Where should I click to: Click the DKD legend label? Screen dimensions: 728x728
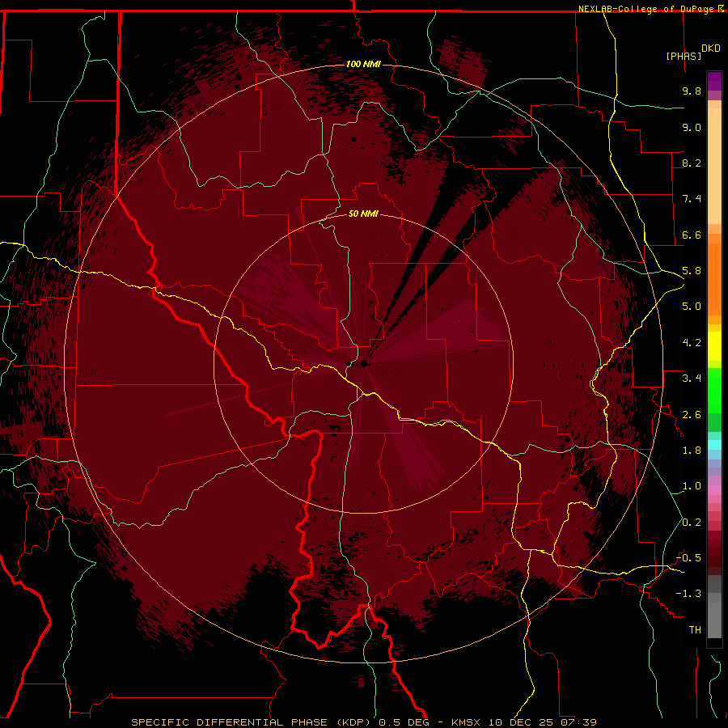pos(711,49)
